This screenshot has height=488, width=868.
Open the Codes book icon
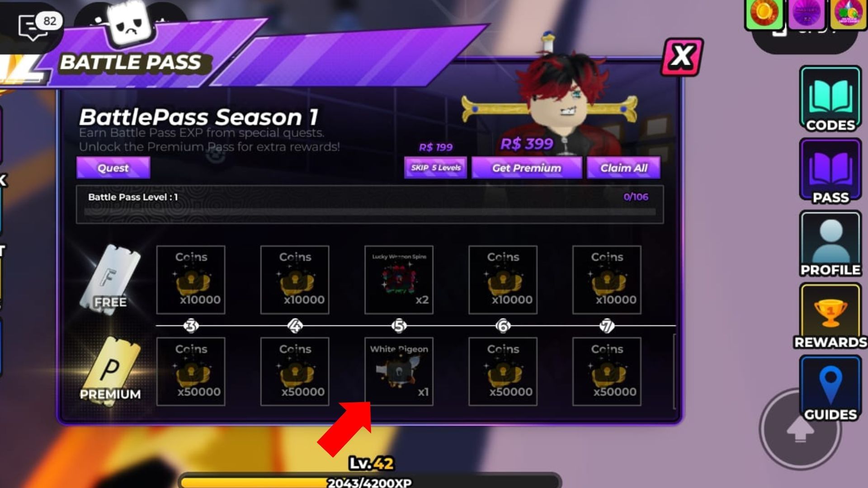[830, 99]
